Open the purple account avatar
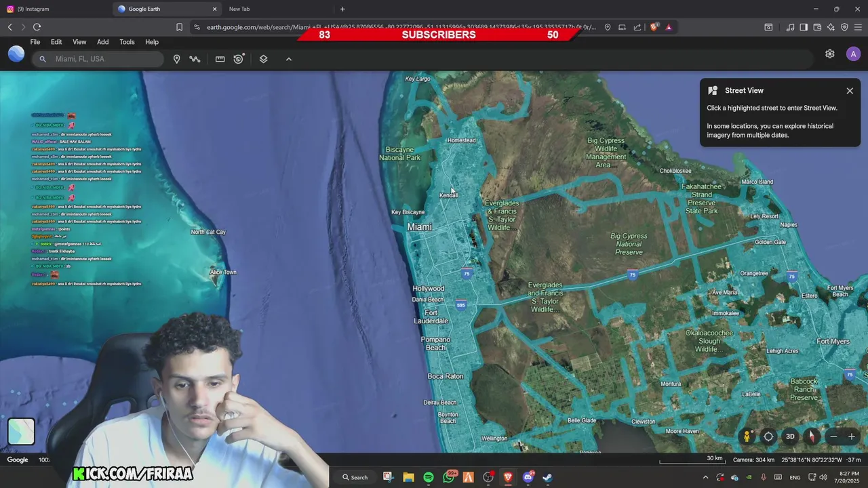The width and height of the screenshot is (868, 488). (x=853, y=54)
